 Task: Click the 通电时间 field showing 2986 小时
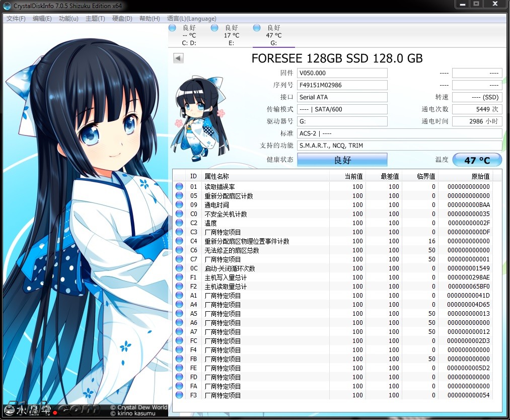(477, 121)
